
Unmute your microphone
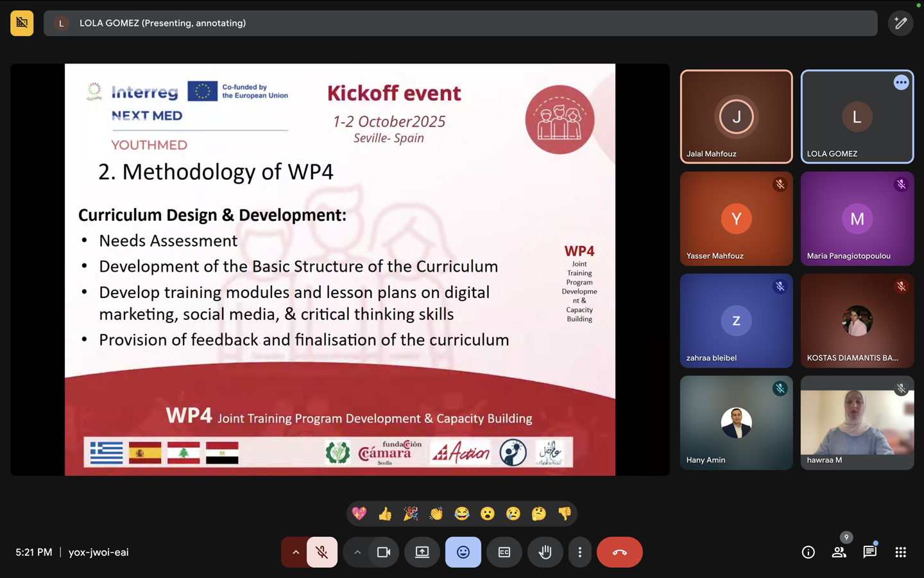click(322, 552)
